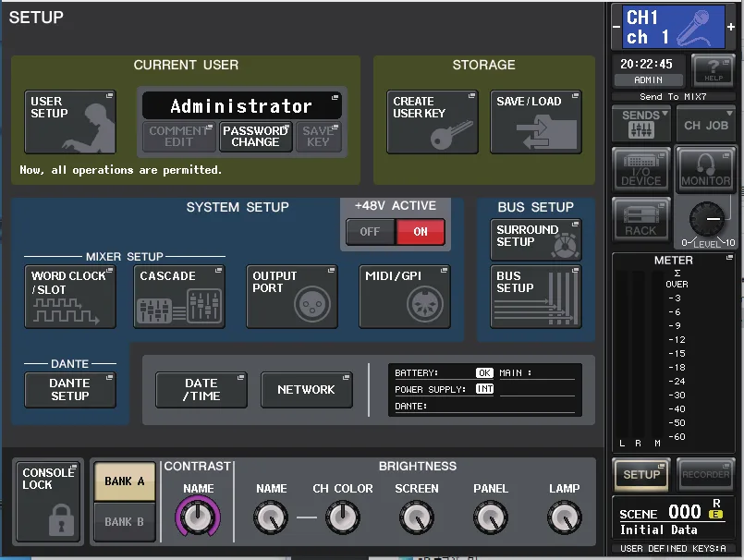Click the CH1 channel microphone display
This screenshot has height=560, width=744.
tap(674, 27)
